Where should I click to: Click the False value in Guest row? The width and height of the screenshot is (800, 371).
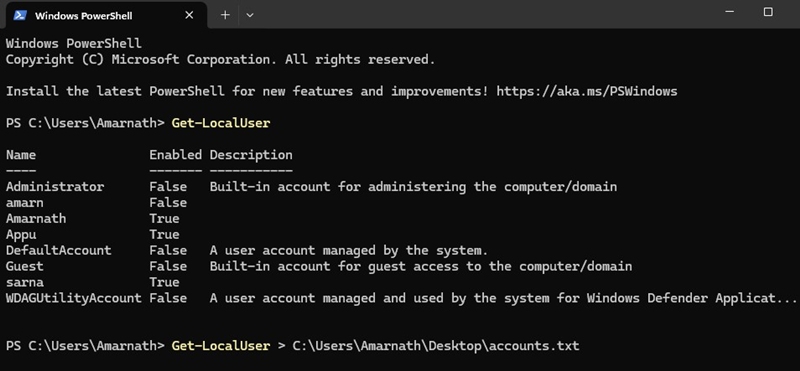click(x=168, y=266)
